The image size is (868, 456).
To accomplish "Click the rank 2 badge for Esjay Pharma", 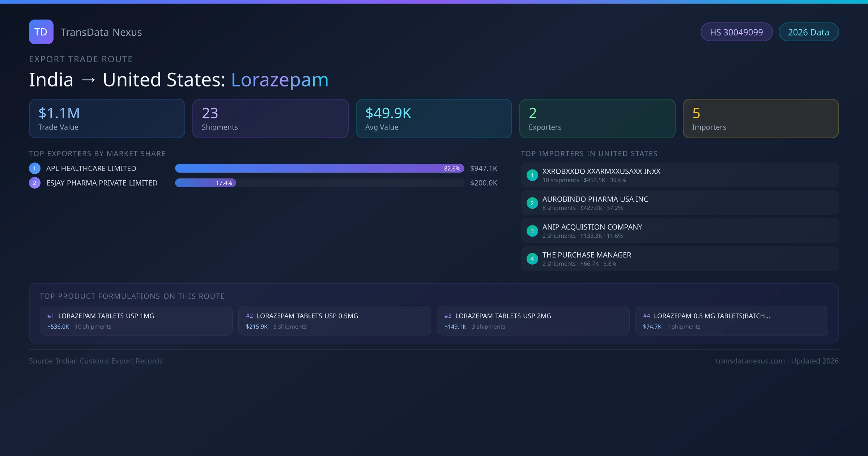I will (x=35, y=183).
